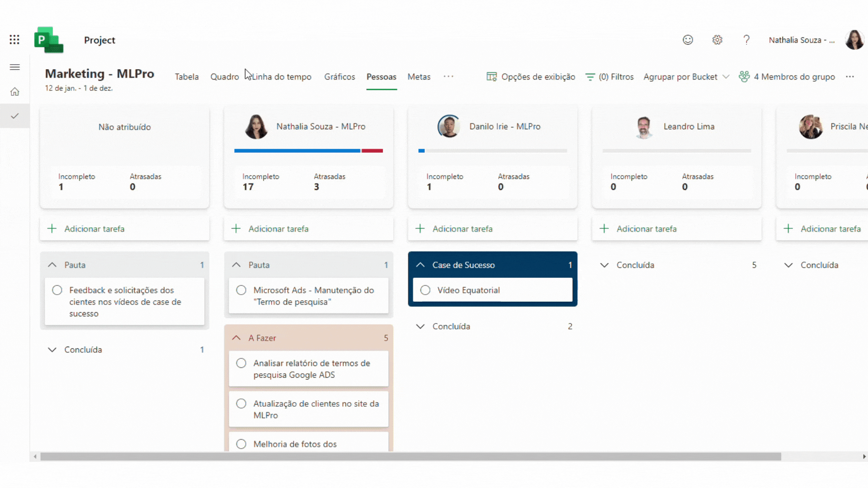Switch to the Tabela tab

point(187,77)
